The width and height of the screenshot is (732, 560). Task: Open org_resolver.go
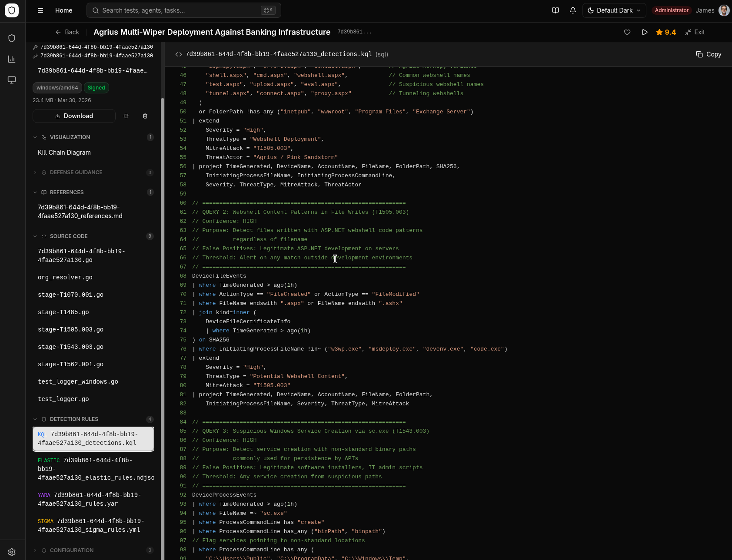coord(93,277)
